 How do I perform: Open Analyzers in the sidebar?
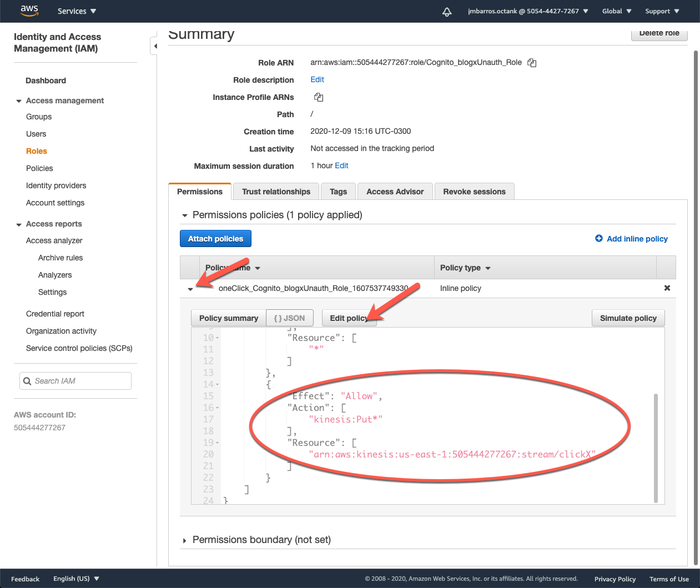click(55, 275)
